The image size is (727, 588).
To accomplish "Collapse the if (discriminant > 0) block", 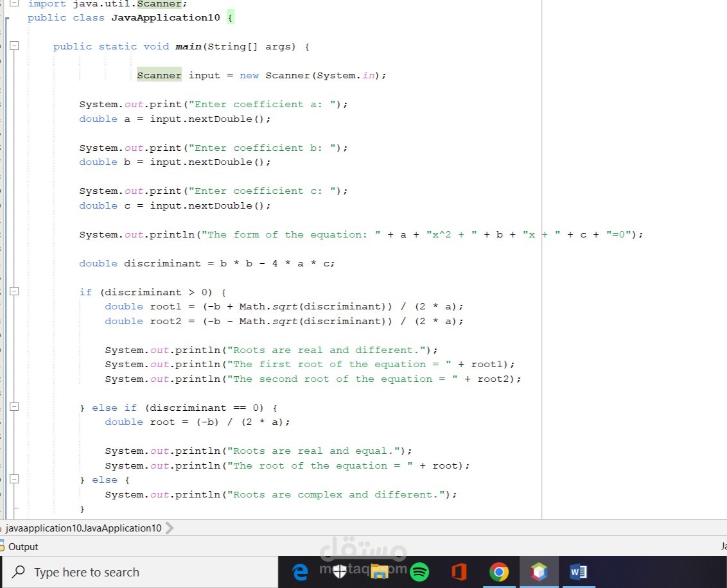I will click(14, 291).
